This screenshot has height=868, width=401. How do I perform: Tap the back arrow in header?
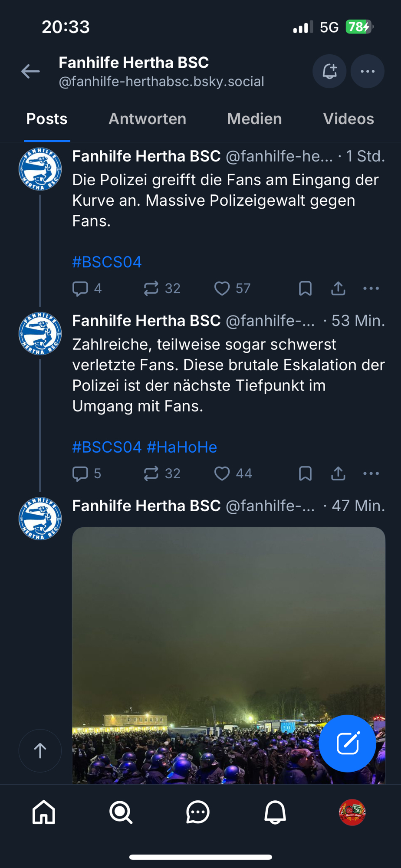pos(30,71)
